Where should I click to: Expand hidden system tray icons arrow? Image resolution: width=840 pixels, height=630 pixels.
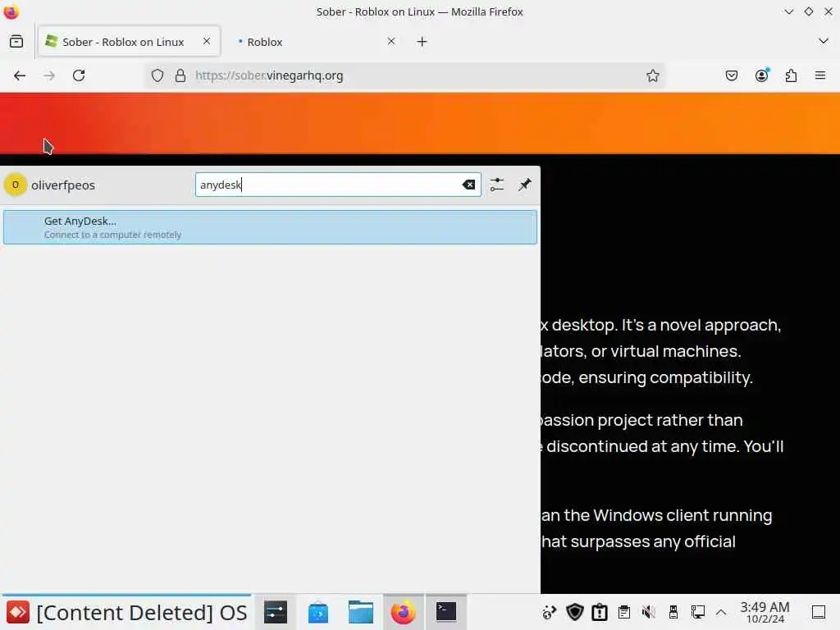pos(721,612)
